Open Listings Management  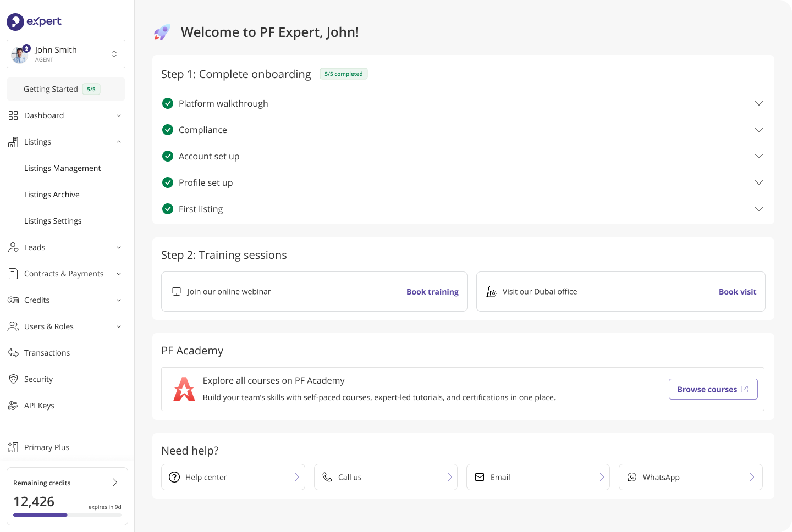pyautogui.click(x=62, y=168)
